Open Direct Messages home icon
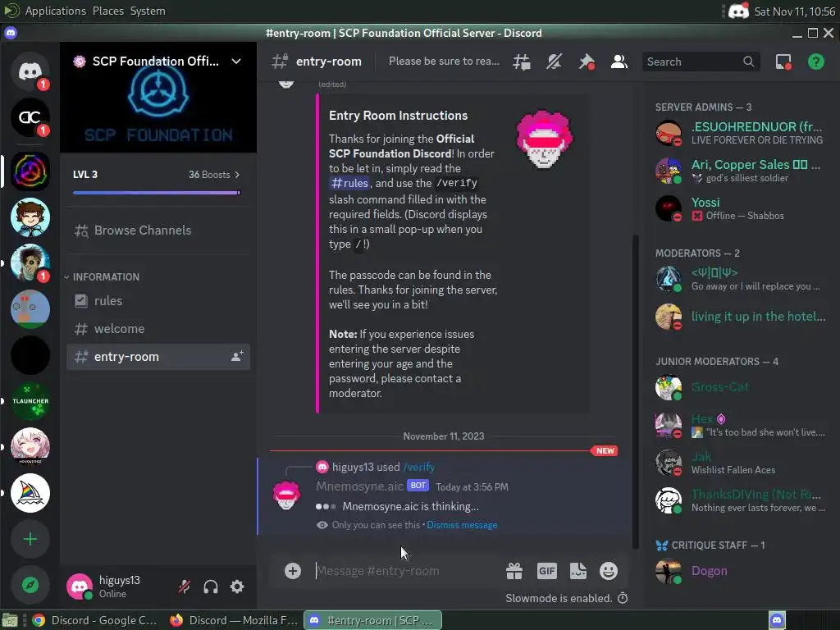 30,71
